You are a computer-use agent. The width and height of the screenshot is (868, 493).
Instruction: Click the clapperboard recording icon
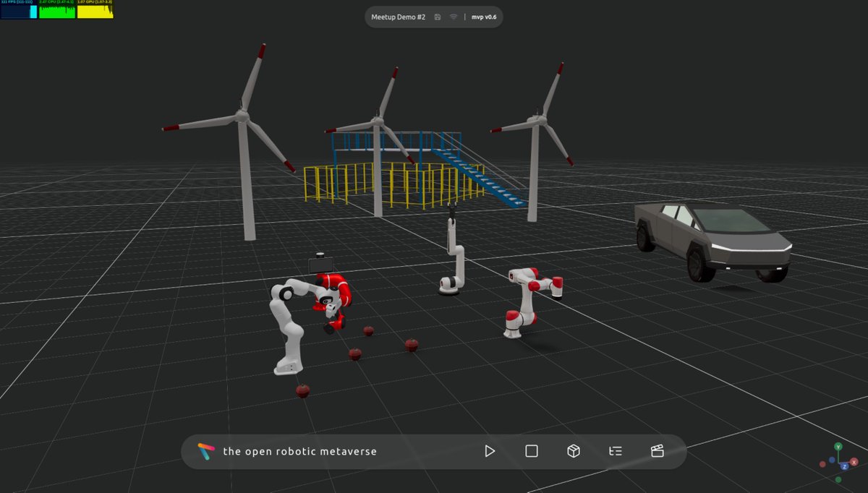coord(658,450)
